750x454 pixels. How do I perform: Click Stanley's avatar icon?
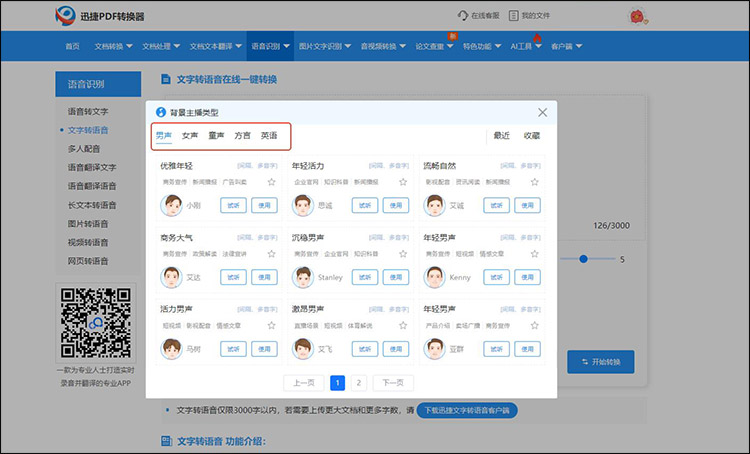tap(303, 277)
